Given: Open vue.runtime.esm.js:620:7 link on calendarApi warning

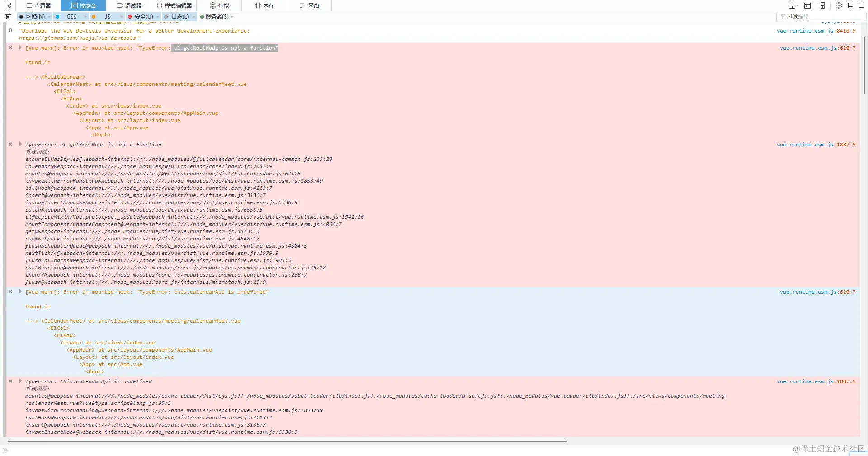Looking at the screenshot, I should 817,292.
